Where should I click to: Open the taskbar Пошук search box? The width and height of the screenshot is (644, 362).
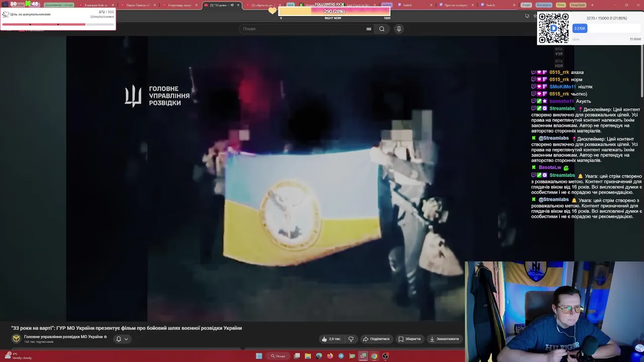[x=278, y=356]
